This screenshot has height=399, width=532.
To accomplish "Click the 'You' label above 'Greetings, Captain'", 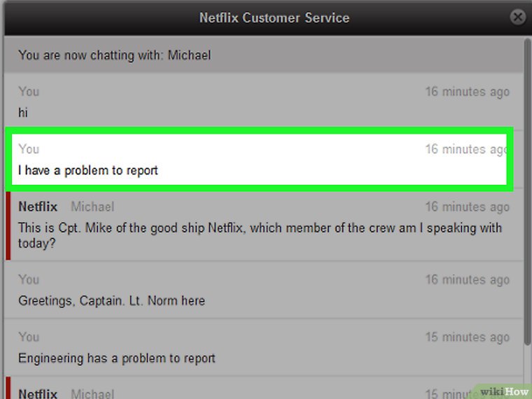I will click(29, 279).
